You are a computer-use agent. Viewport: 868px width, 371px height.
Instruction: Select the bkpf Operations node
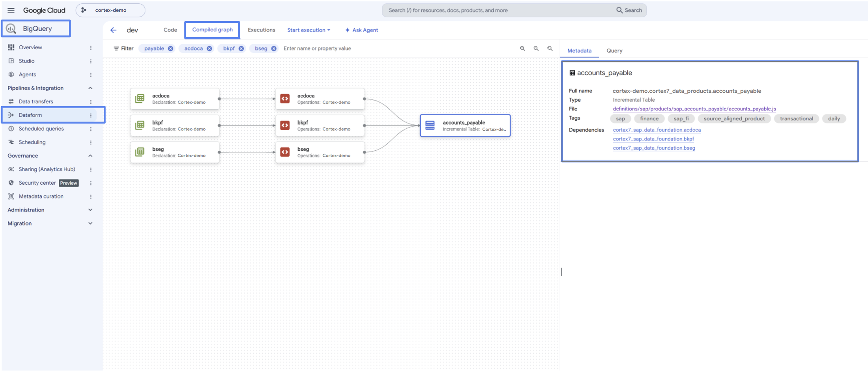click(320, 126)
